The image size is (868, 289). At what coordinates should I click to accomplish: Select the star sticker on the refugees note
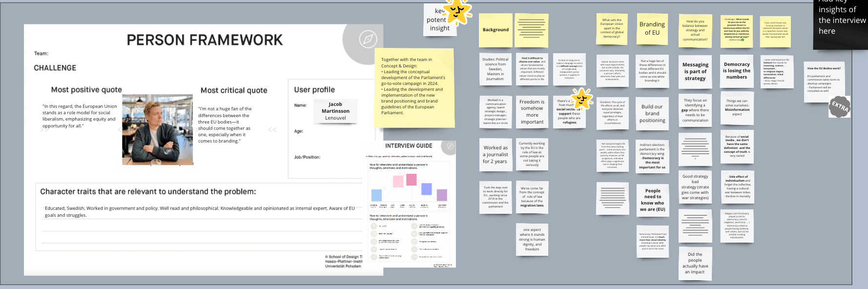[581, 99]
